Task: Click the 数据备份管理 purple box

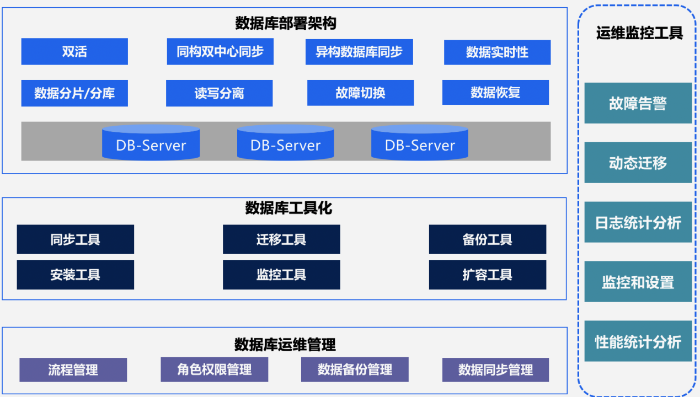Action: pos(355,369)
